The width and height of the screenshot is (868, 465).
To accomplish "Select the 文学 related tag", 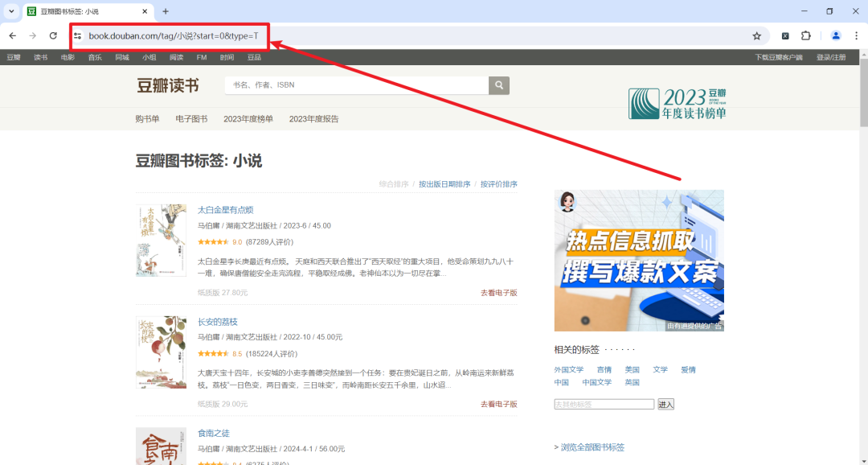I will click(x=661, y=370).
